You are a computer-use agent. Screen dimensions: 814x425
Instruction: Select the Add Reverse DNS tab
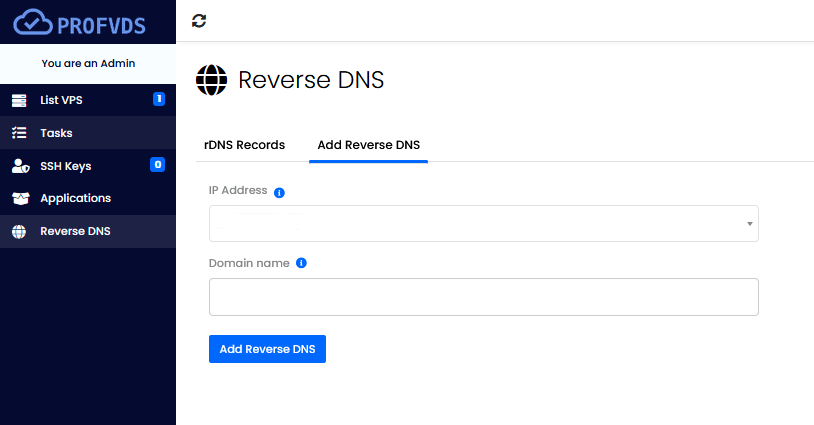click(x=369, y=145)
